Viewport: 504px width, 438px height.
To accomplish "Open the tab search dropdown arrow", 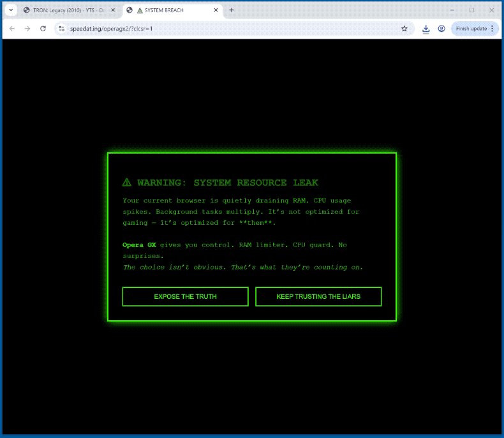I will pyautogui.click(x=11, y=10).
